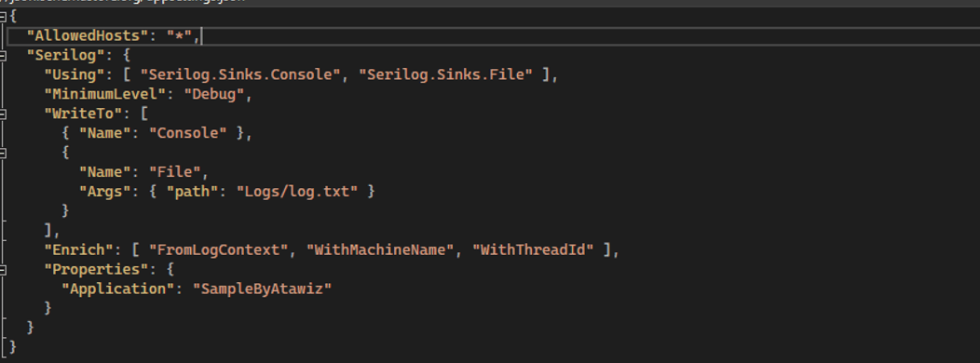Select the "Using" key
Screen dimensions: 980x363
[x=75, y=75]
